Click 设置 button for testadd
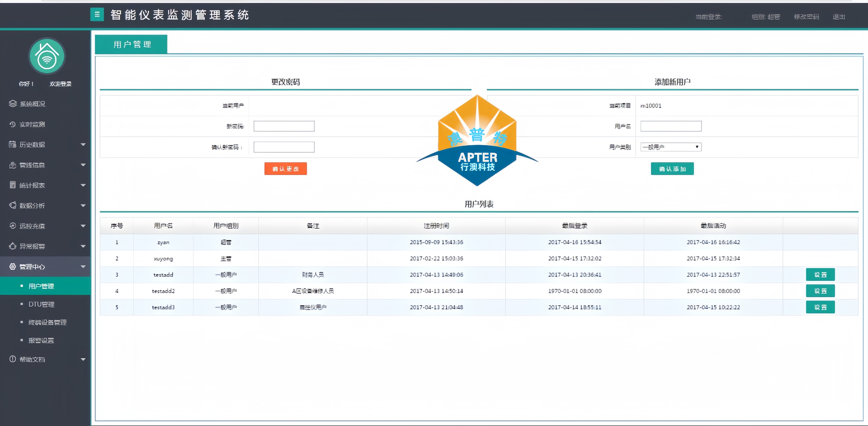This screenshot has width=868, height=426. [820, 275]
